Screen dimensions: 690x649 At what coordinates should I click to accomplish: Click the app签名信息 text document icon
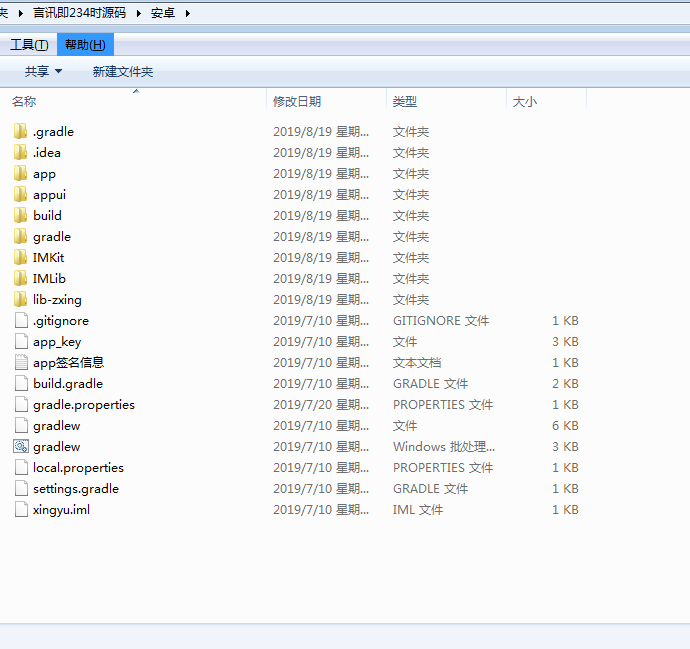coord(21,362)
